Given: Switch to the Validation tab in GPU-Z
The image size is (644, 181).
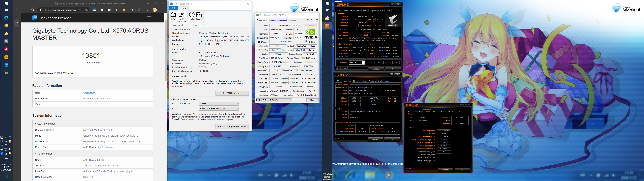Looking at the screenshot, I should pyautogui.click(x=292, y=20).
